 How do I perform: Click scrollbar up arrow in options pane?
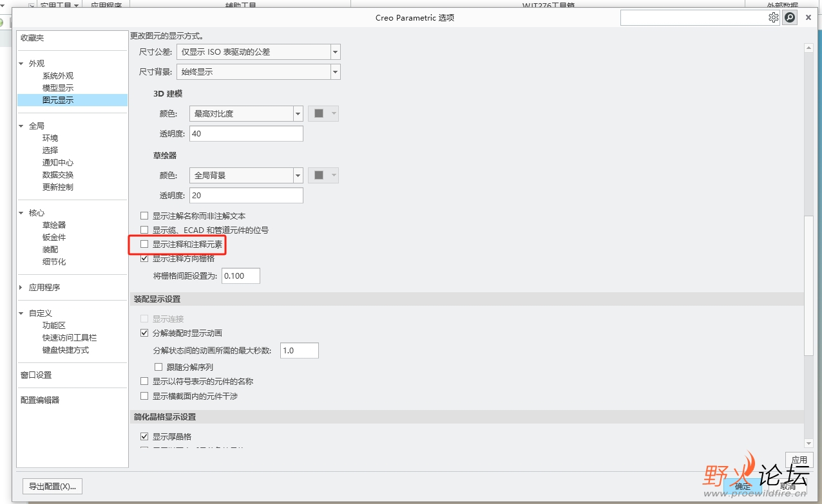coord(809,48)
